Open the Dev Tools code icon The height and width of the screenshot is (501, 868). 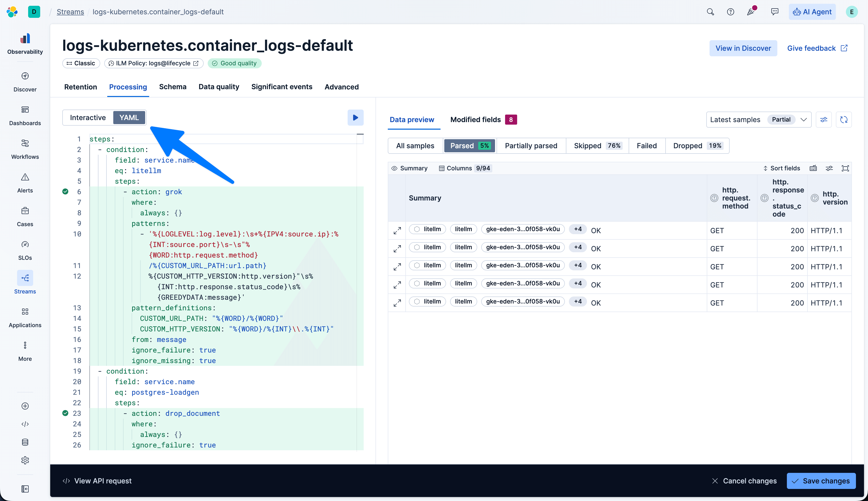pyautogui.click(x=25, y=424)
